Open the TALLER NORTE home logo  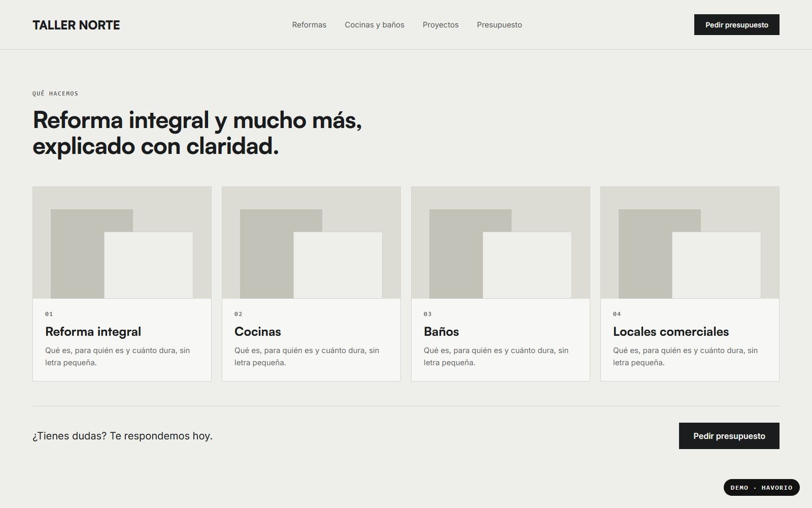point(76,25)
